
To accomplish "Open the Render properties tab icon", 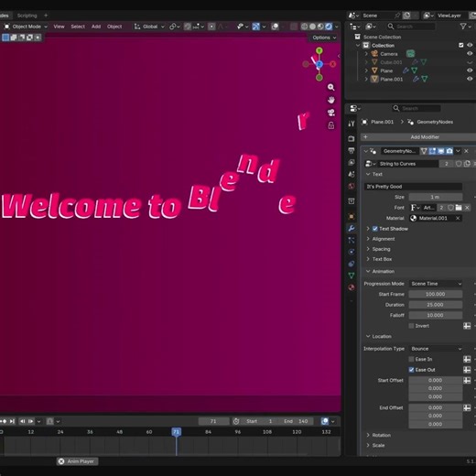I will tap(352, 138).
